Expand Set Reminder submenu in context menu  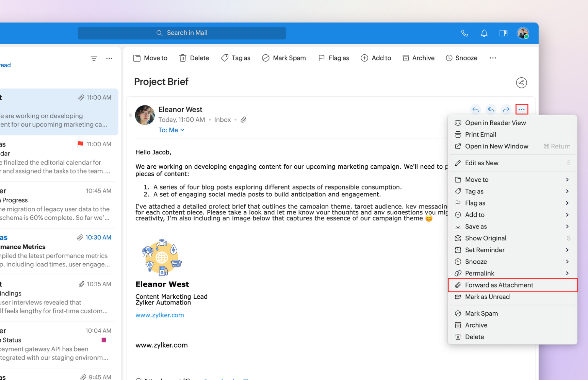pyautogui.click(x=512, y=250)
